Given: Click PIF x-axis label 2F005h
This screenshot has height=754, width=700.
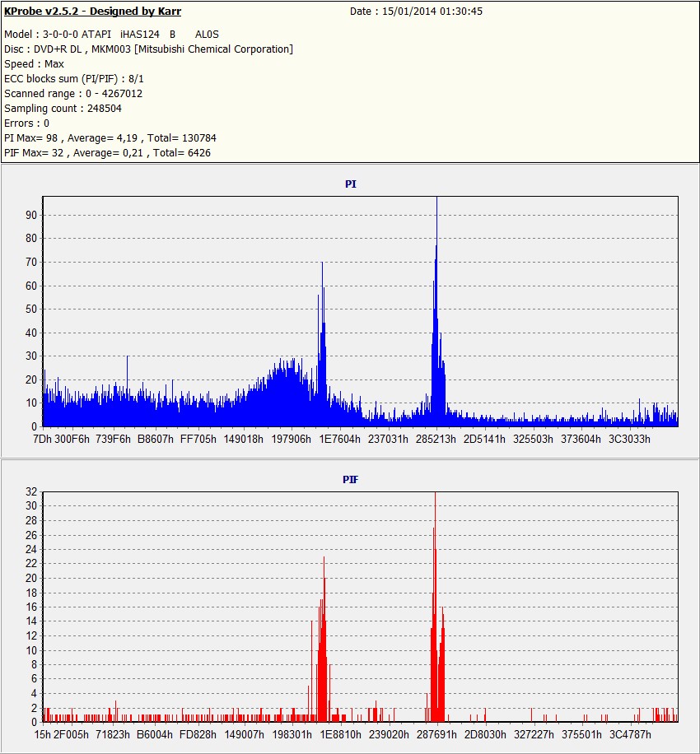Looking at the screenshot, I should pyautogui.click(x=71, y=735).
